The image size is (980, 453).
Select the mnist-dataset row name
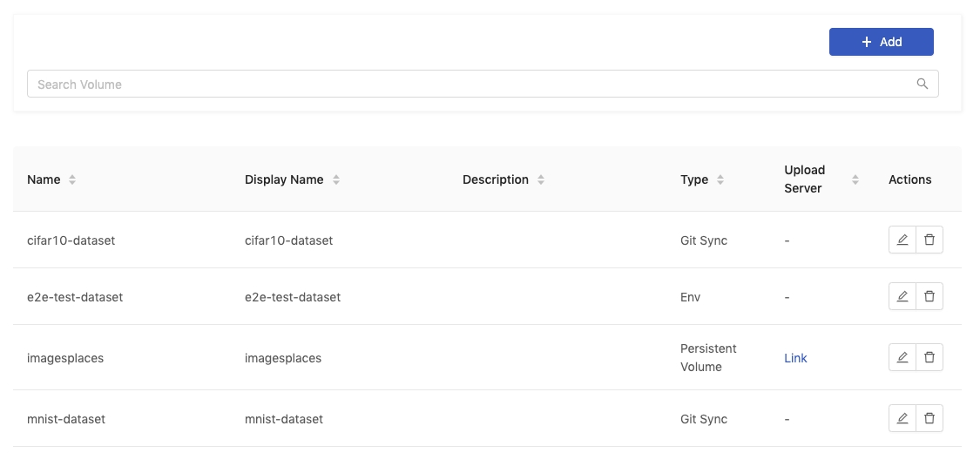65,419
